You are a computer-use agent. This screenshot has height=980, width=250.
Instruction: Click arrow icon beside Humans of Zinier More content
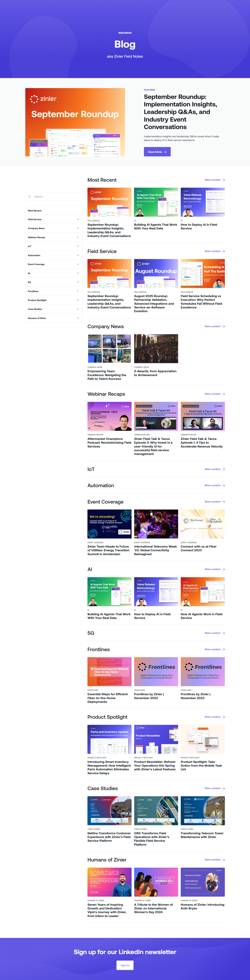(223, 860)
